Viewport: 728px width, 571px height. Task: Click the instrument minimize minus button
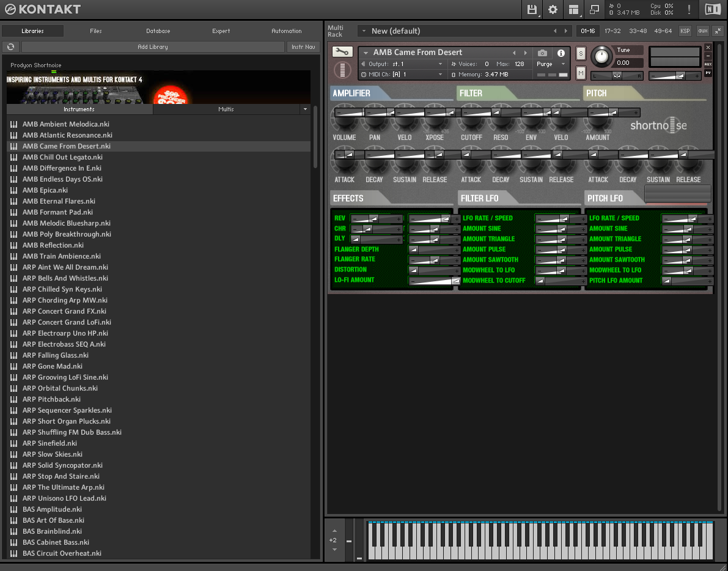point(708,56)
